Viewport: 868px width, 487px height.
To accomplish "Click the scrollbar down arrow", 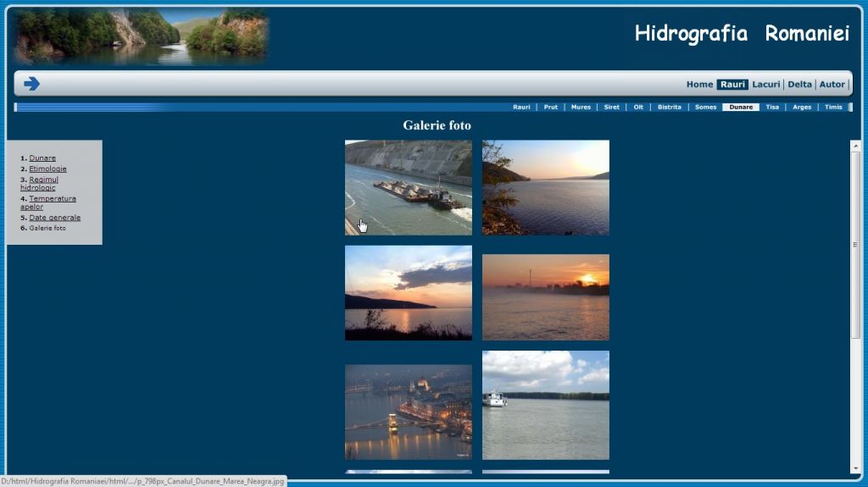I will pos(854,468).
